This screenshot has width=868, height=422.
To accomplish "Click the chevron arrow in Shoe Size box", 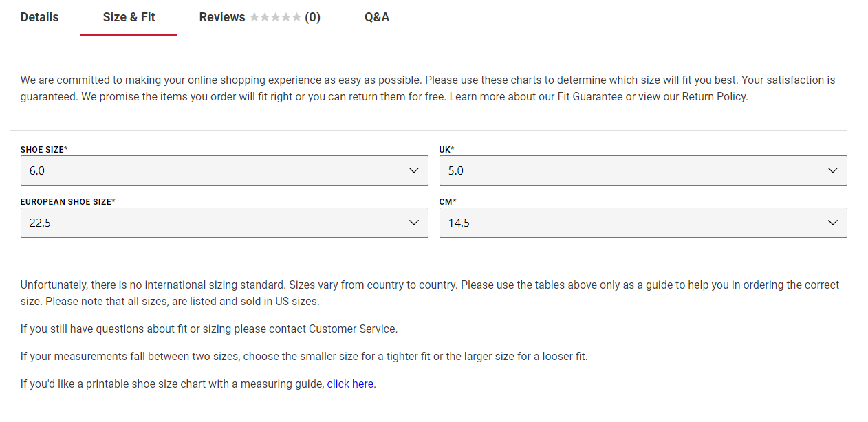I will 414,170.
